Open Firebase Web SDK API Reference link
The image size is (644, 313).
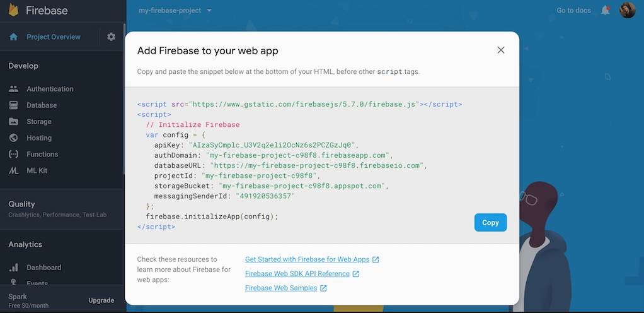[x=297, y=274]
